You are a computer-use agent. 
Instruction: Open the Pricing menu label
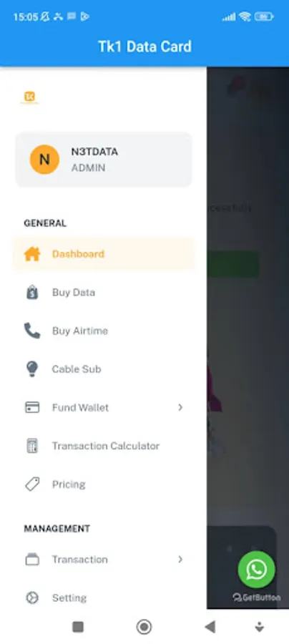[69, 484]
